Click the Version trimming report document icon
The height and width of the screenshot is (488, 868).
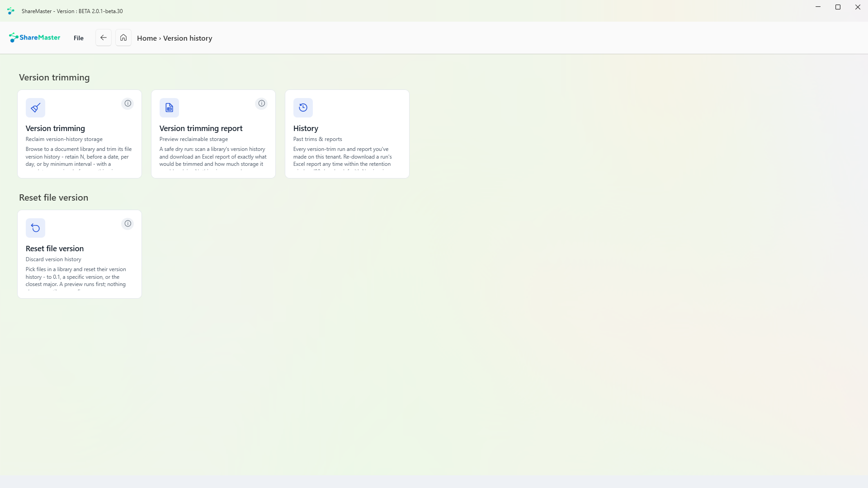coord(169,108)
